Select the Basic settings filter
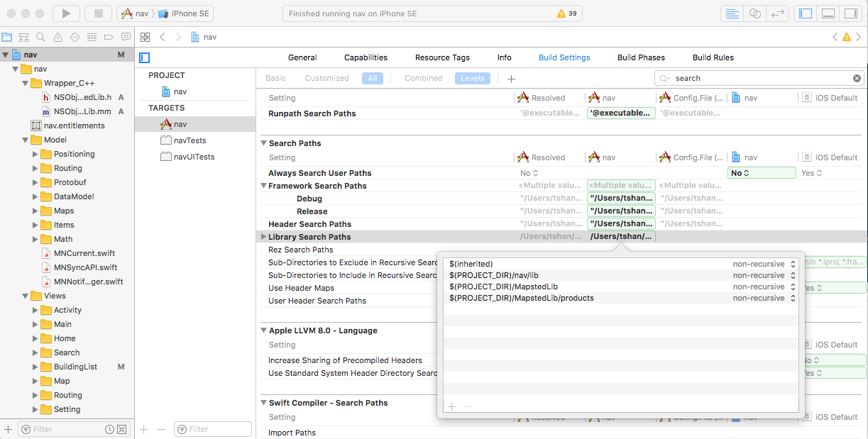The width and height of the screenshot is (868, 439). pos(275,78)
